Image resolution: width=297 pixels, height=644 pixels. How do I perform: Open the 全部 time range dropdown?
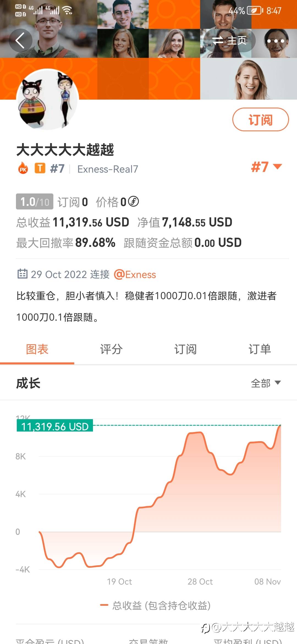click(266, 383)
